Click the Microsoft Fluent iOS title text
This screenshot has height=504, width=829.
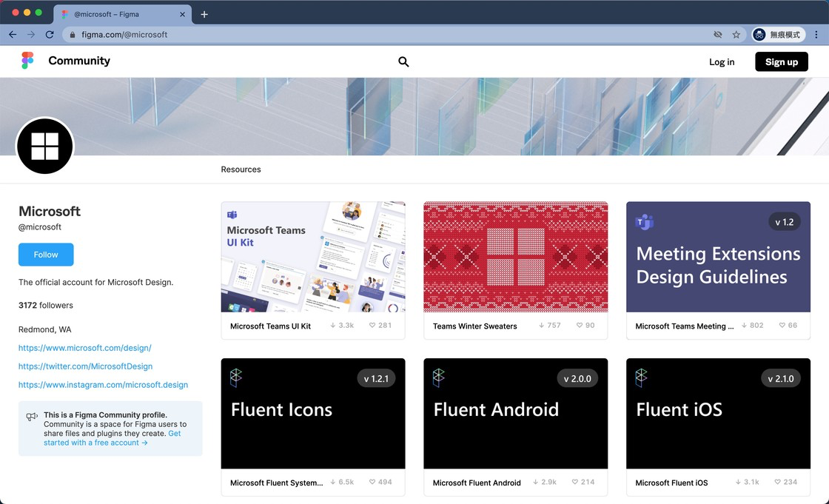tap(671, 483)
